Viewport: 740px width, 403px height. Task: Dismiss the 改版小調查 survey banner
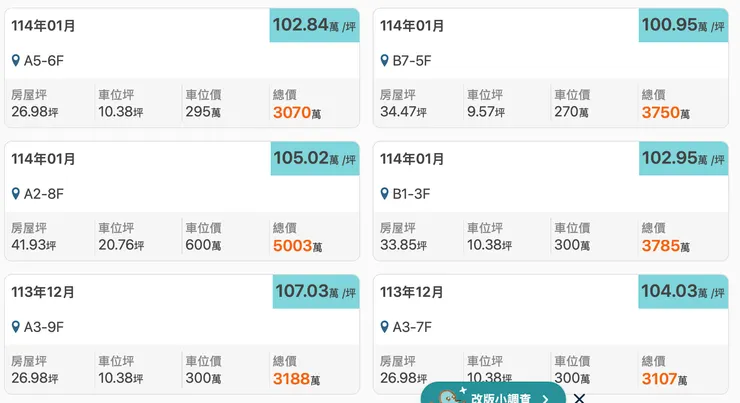[579, 397]
